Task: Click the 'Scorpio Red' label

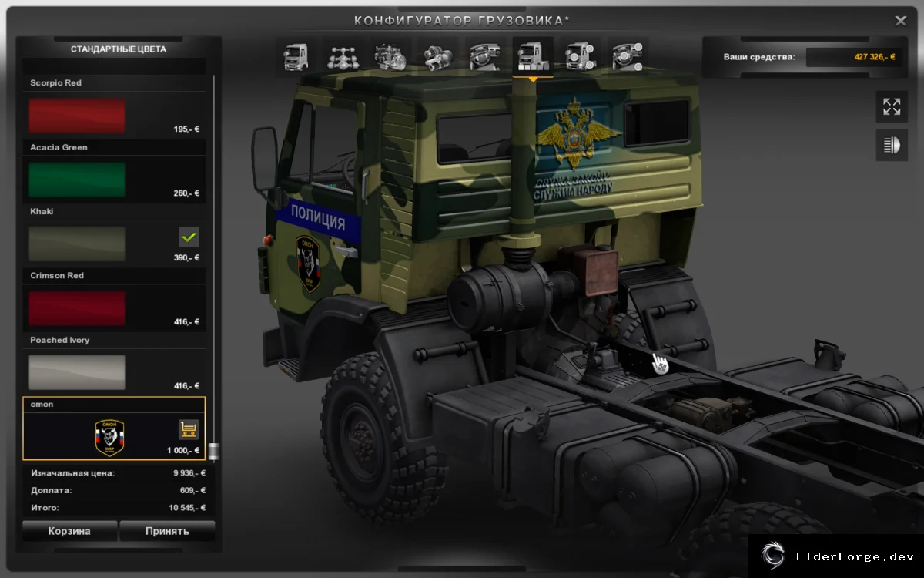Action: click(x=55, y=82)
